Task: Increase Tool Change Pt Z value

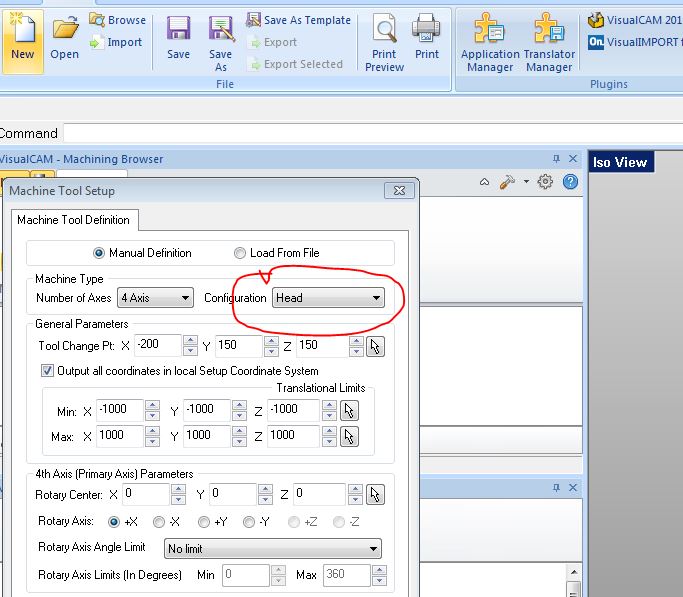Action: click(356, 341)
